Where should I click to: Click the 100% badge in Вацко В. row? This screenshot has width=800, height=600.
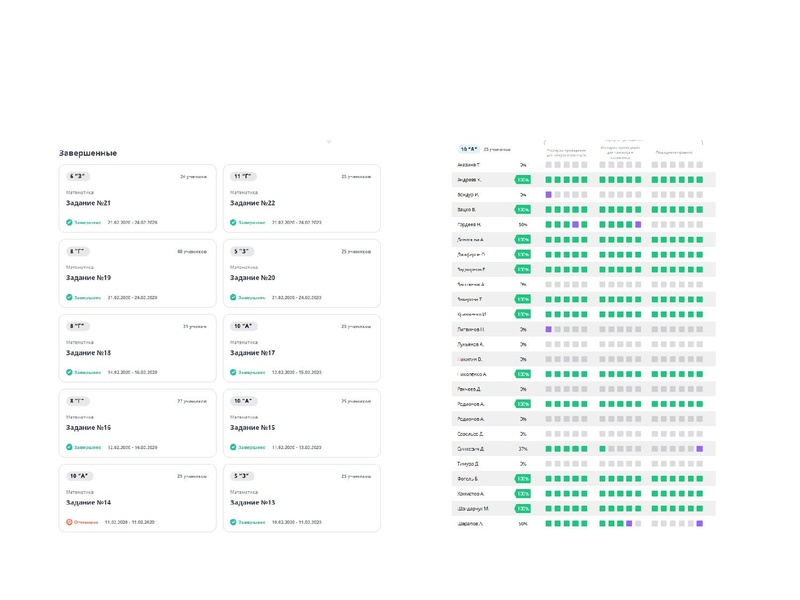(522, 209)
